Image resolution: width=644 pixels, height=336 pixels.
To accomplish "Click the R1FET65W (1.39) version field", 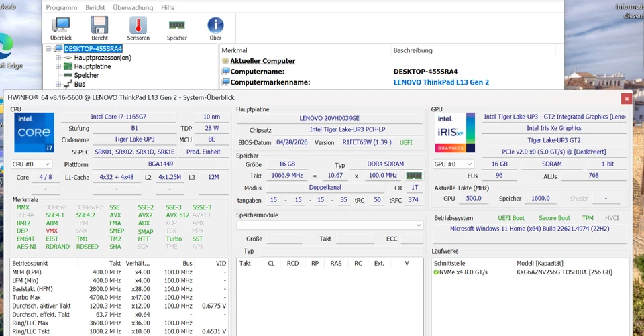I will [367, 142].
